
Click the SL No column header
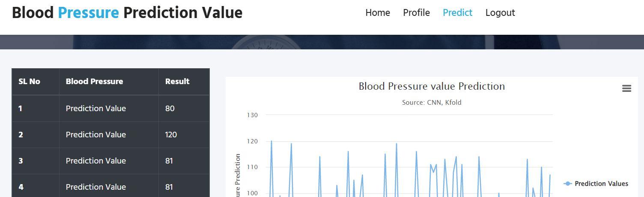coord(36,82)
